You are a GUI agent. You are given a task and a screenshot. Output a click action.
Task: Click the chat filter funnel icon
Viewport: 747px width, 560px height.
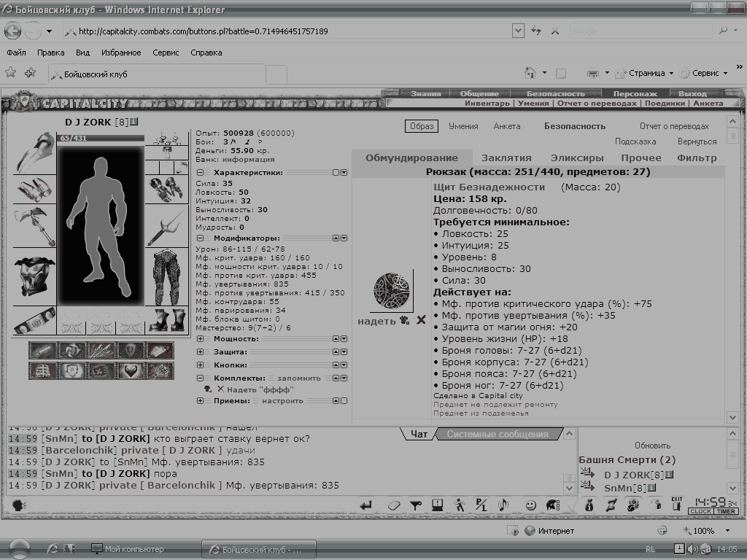coord(415,505)
